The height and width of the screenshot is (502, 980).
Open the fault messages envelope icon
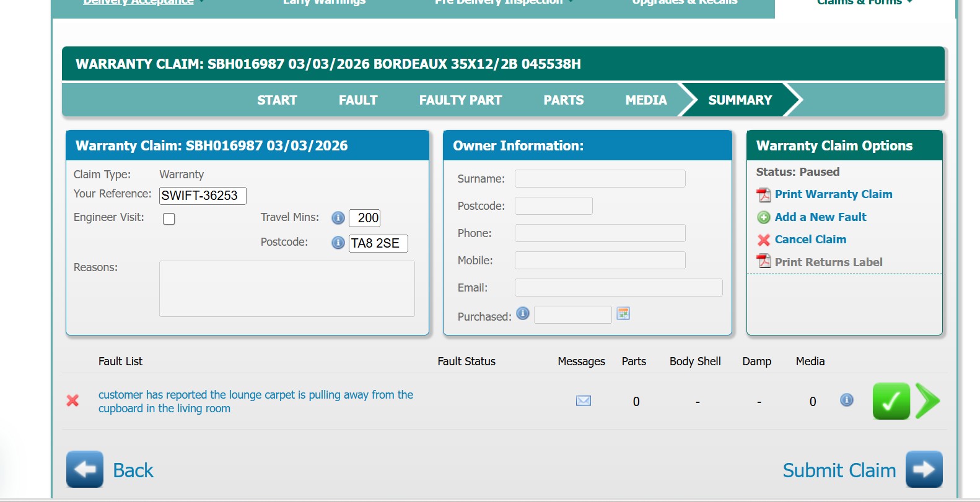pos(583,401)
